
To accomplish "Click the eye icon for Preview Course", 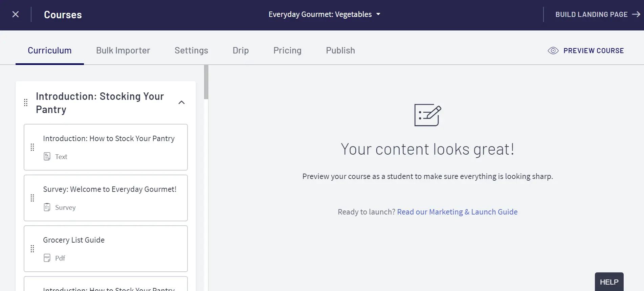I will [553, 51].
